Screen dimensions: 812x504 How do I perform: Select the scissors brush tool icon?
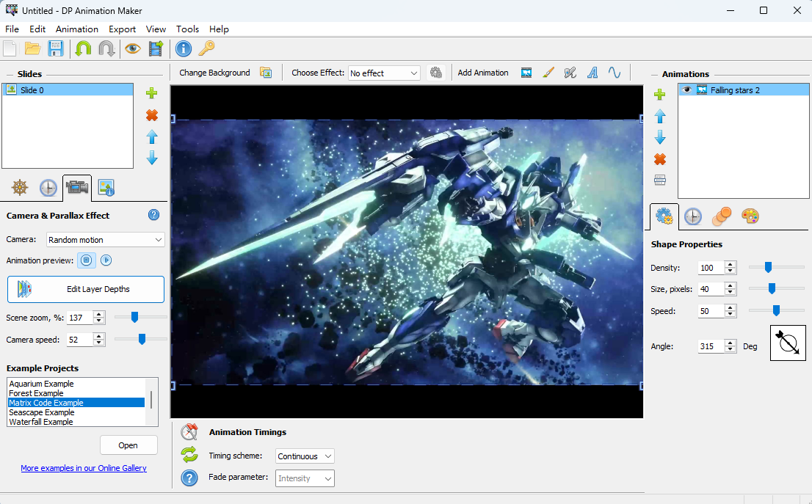click(x=570, y=73)
